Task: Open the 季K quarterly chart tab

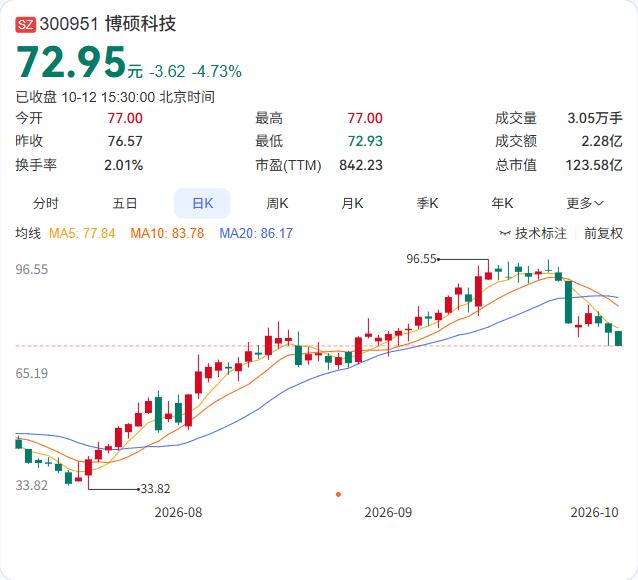Action: click(x=427, y=203)
